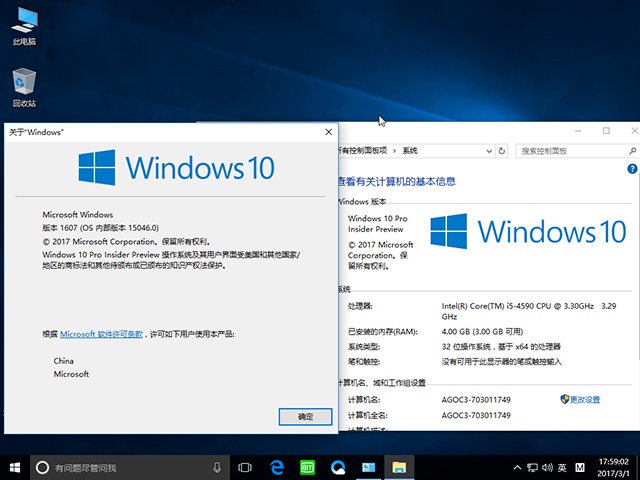Open Task View from the taskbar

tap(245, 467)
